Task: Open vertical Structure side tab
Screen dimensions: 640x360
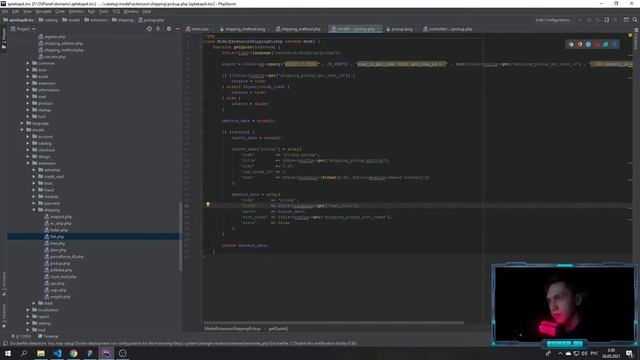Action: [4, 283]
